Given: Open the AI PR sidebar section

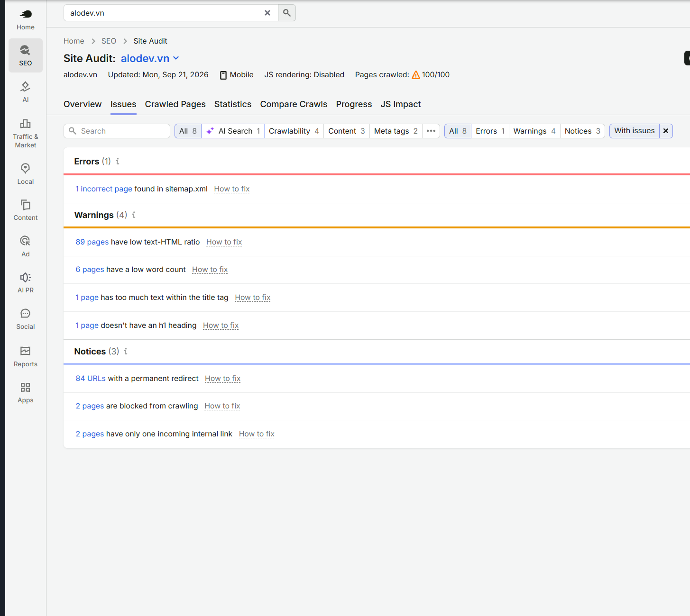Looking at the screenshot, I should tap(26, 283).
